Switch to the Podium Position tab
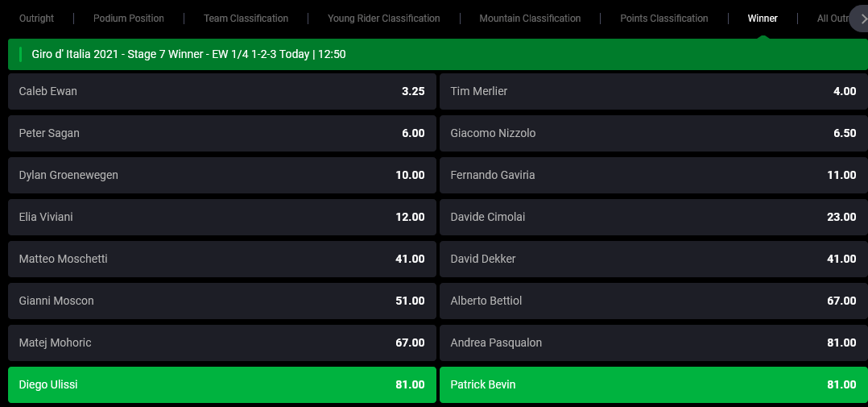This screenshot has width=868, height=407. pos(129,19)
